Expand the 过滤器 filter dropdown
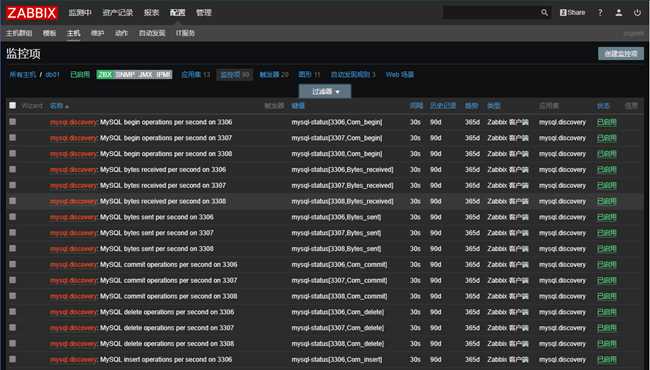The image size is (650, 370). tap(325, 92)
